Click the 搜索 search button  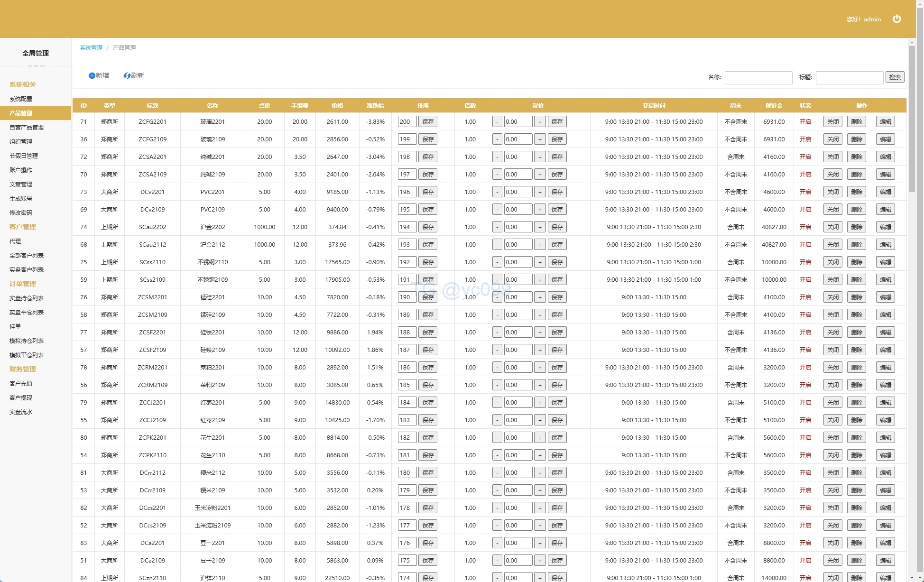pyautogui.click(x=895, y=77)
